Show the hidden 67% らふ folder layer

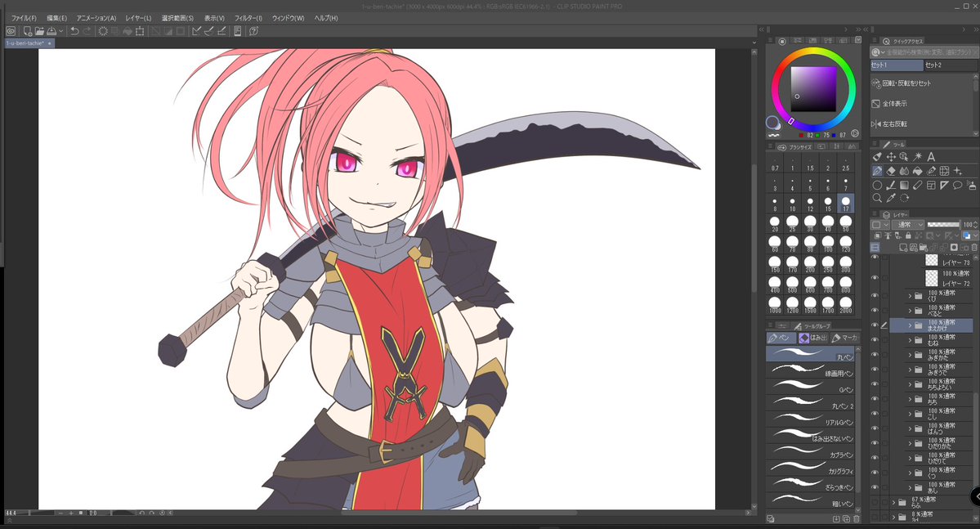pos(875,502)
